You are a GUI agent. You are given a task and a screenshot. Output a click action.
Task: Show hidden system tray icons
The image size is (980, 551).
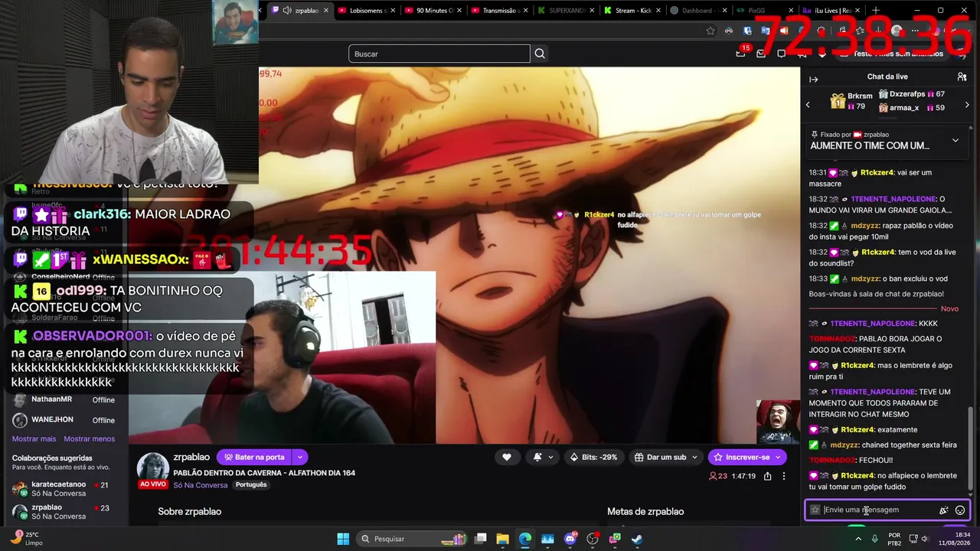(858, 538)
